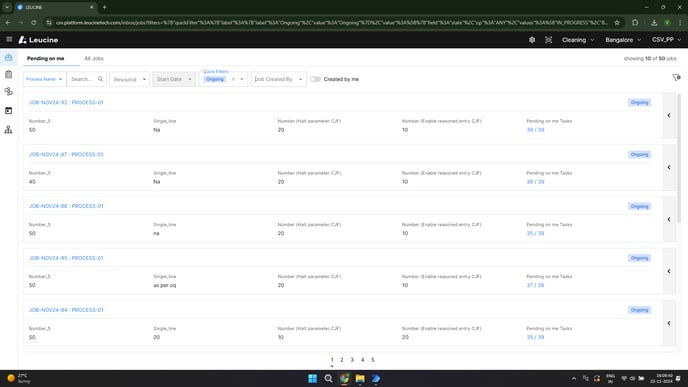Go to page 5 of jobs
The width and height of the screenshot is (688, 387).
click(373, 360)
